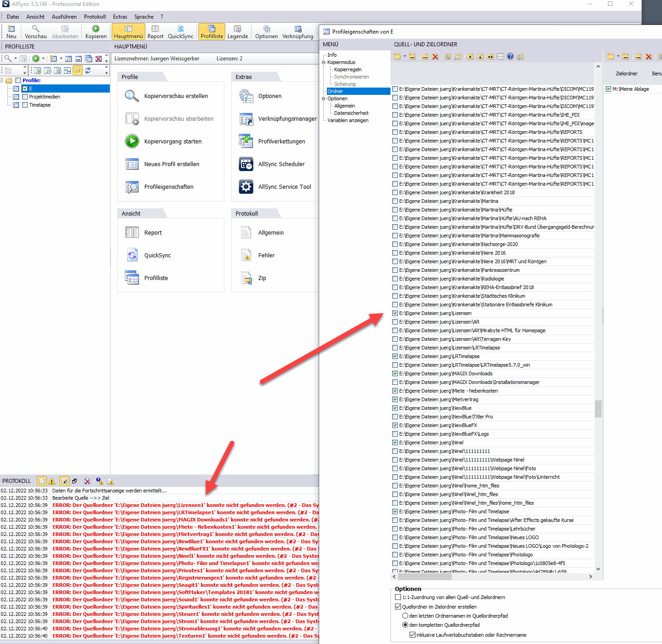Click Neues Profil erstellen link
The width and height of the screenshot is (662, 644).
pyautogui.click(x=172, y=164)
